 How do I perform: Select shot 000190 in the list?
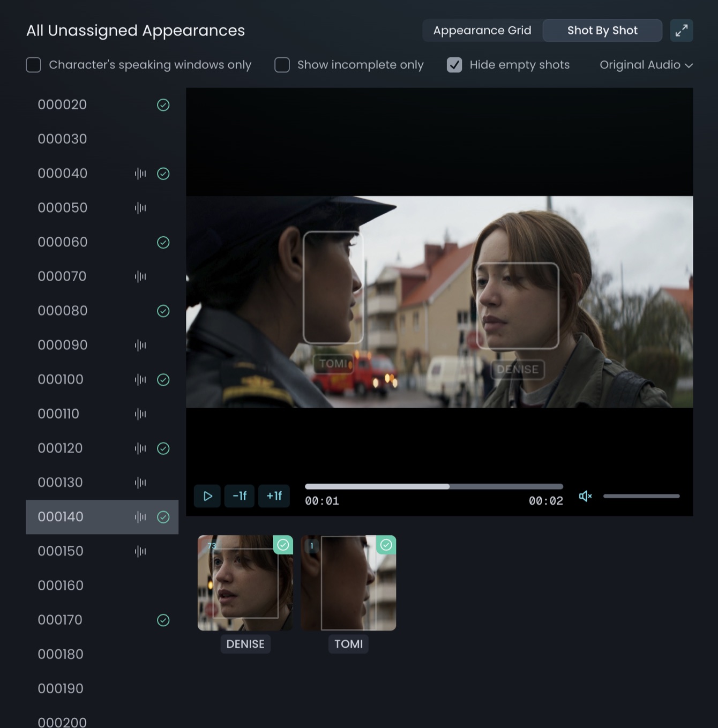(102, 688)
